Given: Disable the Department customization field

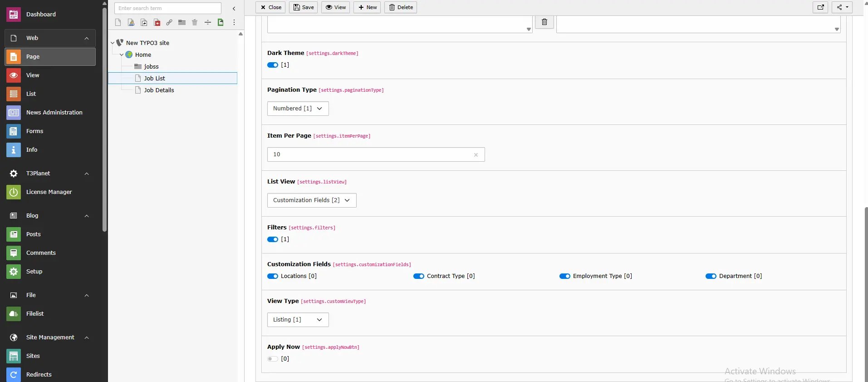Looking at the screenshot, I should pyautogui.click(x=711, y=276).
